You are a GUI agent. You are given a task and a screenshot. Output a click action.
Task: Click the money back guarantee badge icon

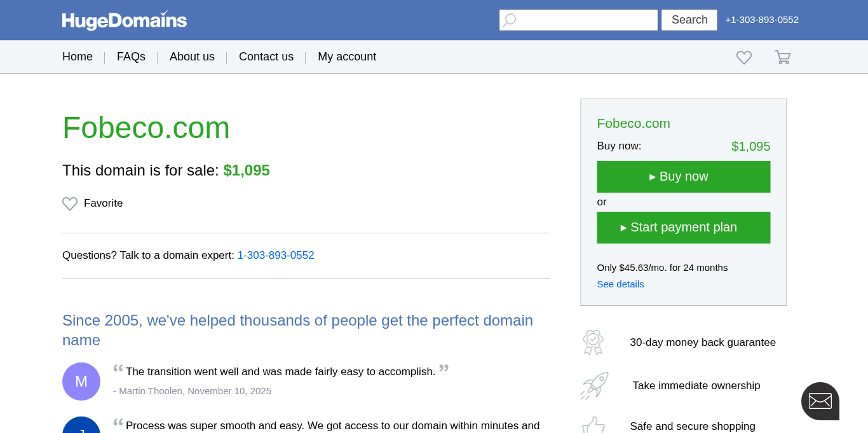tap(593, 342)
